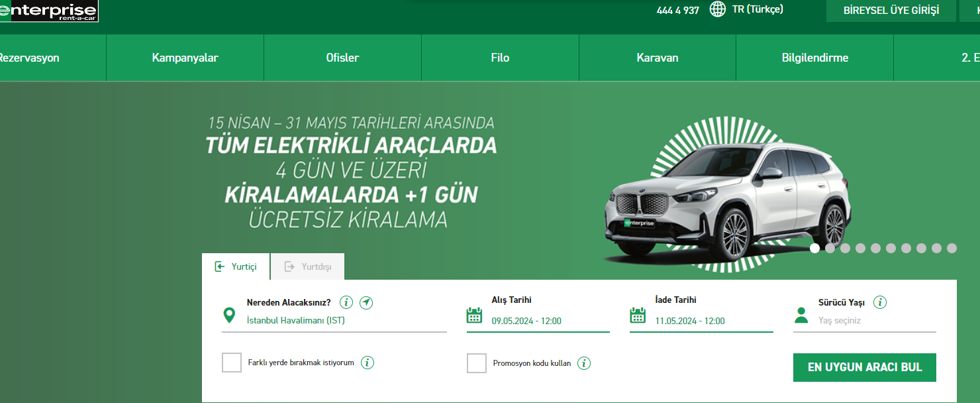Click info icon beside Sürücü Yaşı

pyautogui.click(x=879, y=303)
